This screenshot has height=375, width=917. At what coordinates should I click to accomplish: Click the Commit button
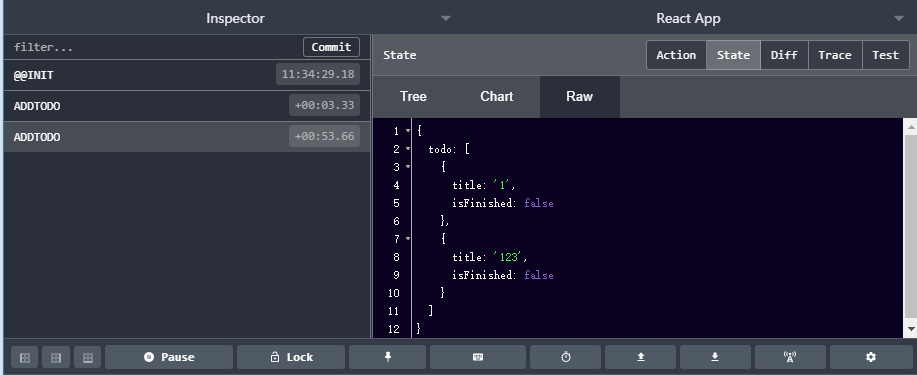(x=331, y=47)
